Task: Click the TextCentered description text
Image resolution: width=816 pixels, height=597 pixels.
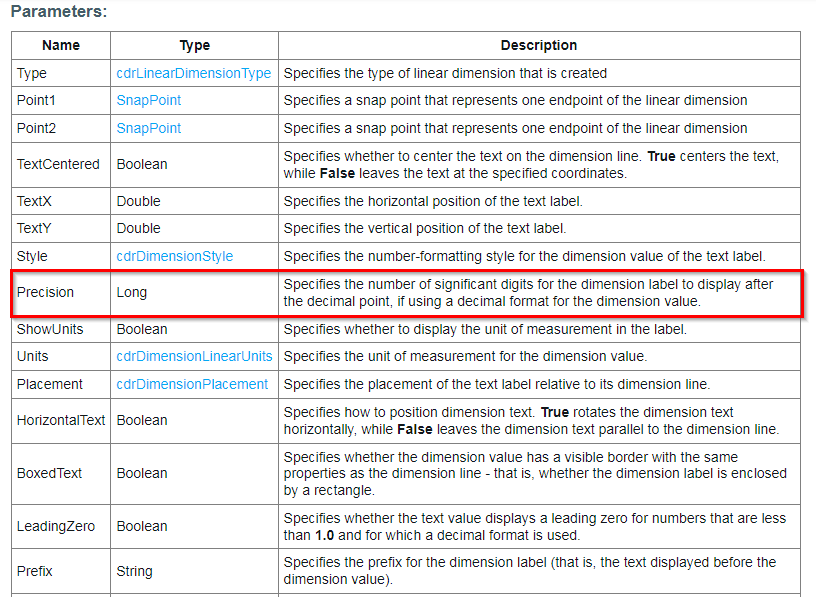Action: point(531,164)
